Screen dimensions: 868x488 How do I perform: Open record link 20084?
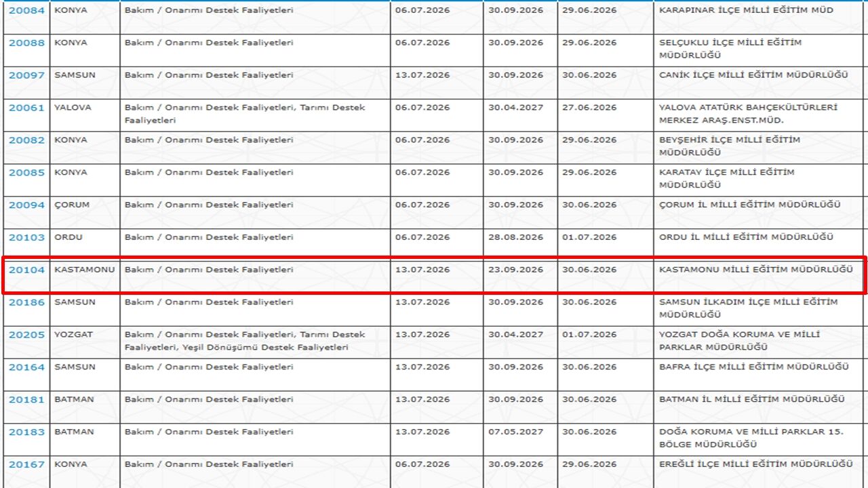(26, 10)
